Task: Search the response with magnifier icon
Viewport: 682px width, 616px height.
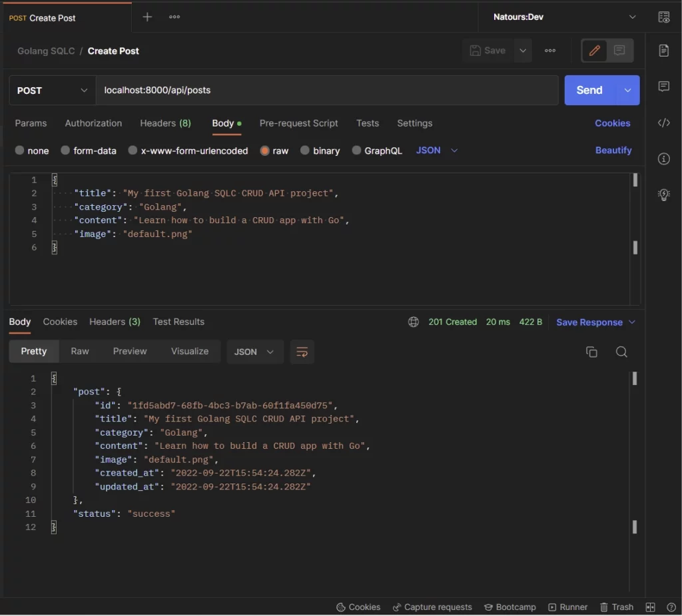Action: point(621,352)
